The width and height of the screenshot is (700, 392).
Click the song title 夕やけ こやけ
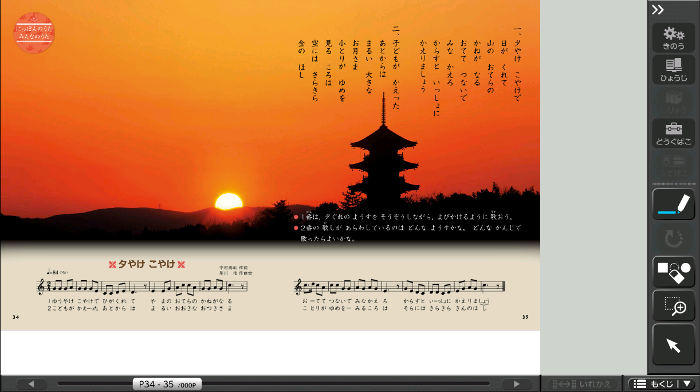(x=146, y=264)
